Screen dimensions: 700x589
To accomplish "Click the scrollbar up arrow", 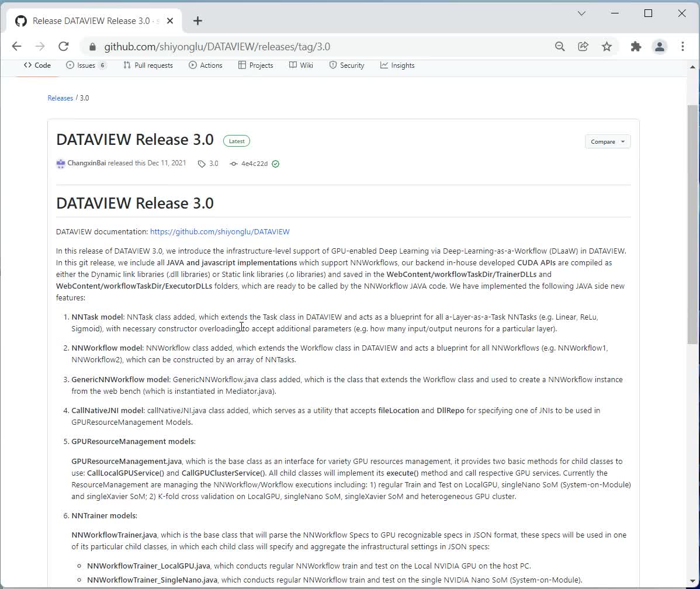I will click(x=692, y=67).
